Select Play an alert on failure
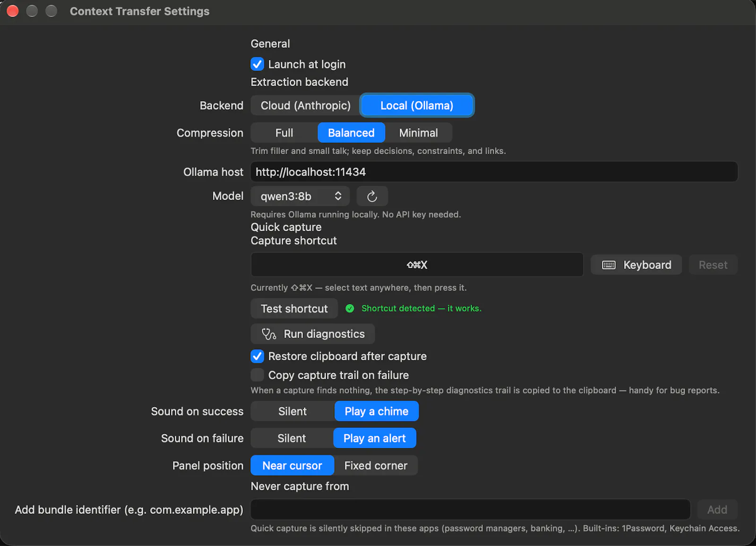 click(375, 438)
